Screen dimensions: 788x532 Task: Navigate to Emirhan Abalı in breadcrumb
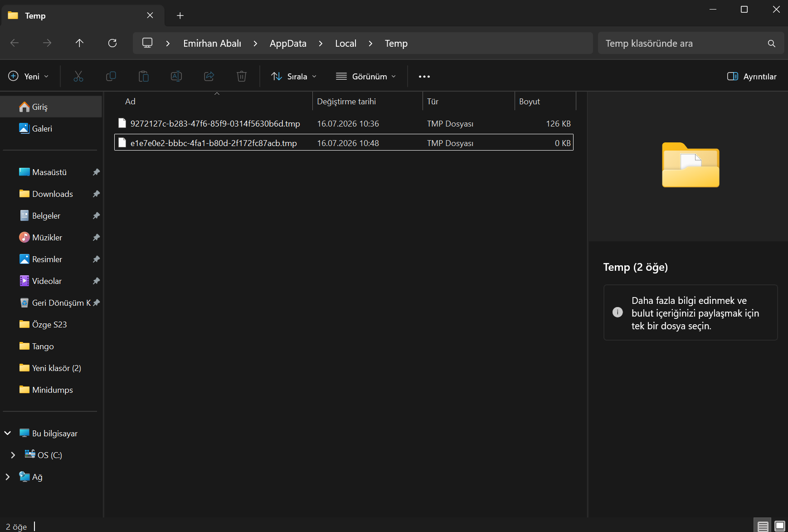pos(212,44)
